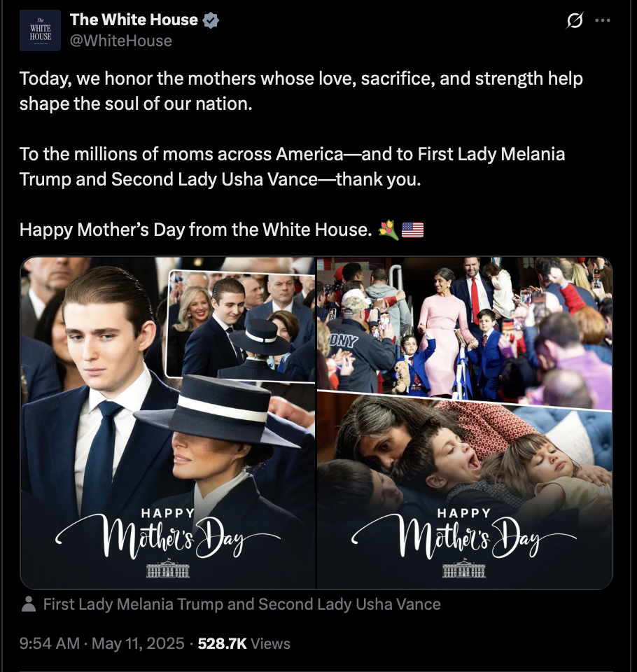Visit the @WhiteHouse handle link

(121, 41)
